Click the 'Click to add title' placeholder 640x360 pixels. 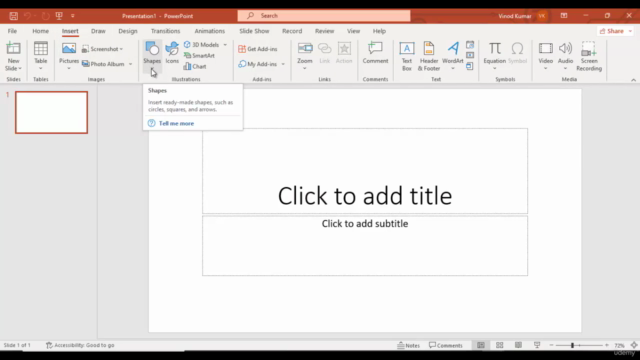click(365, 171)
